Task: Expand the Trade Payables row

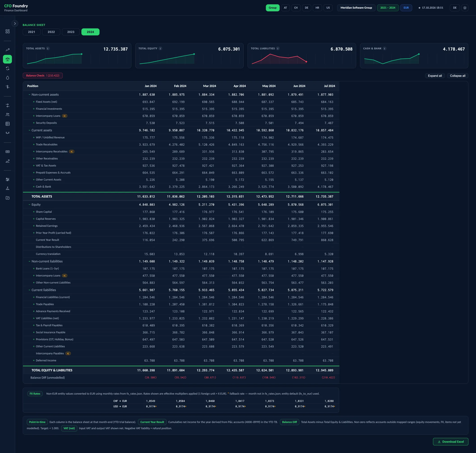Action: pos(34,304)
